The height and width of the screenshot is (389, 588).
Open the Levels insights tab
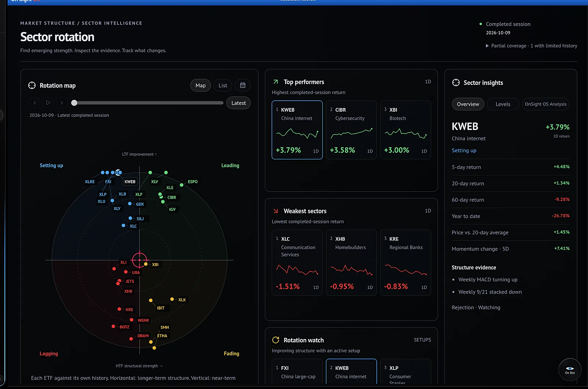pyautogui.click(x=503, y=104)
